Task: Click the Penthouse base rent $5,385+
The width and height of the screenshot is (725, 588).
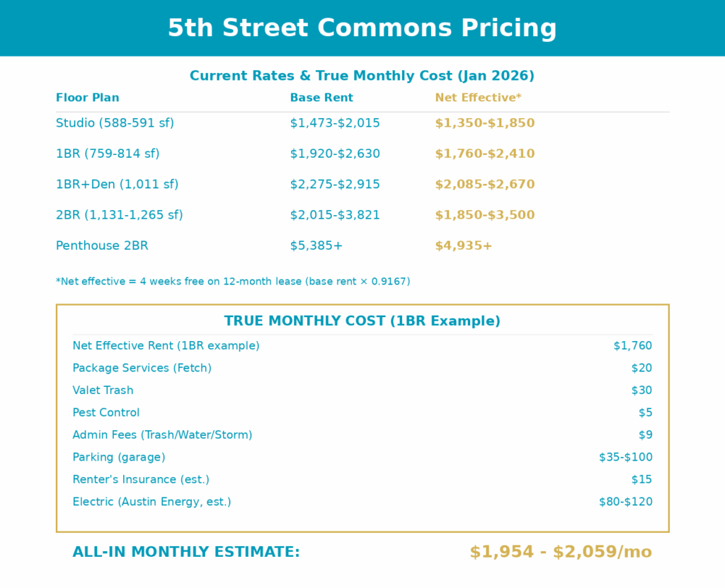Action: (x=316, y=246)
